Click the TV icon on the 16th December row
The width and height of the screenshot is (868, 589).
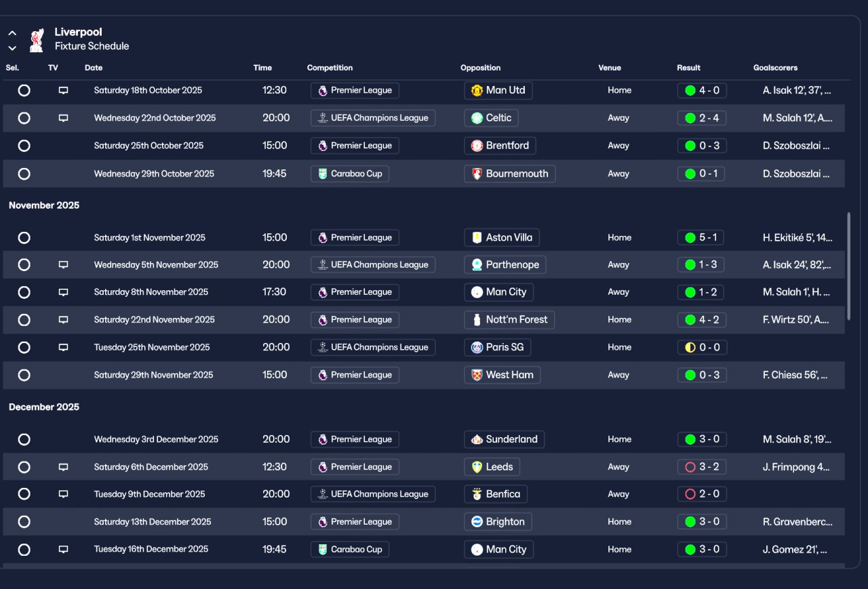pos(63,549)
